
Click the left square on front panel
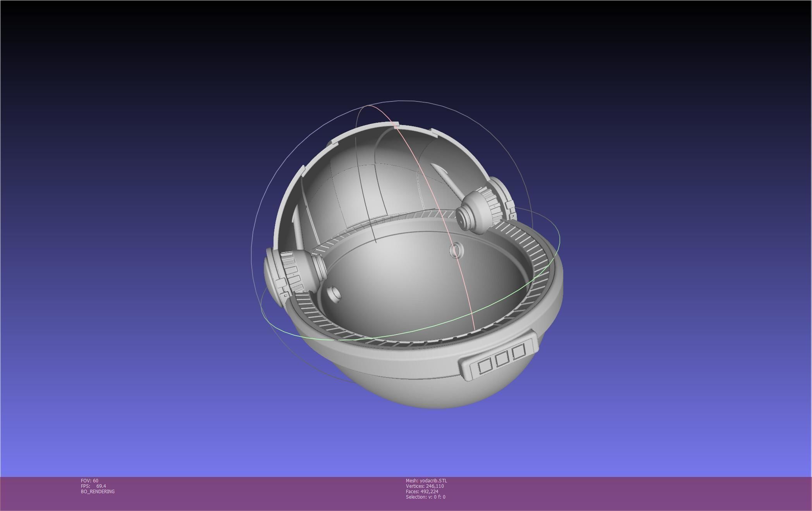point(484,366)
